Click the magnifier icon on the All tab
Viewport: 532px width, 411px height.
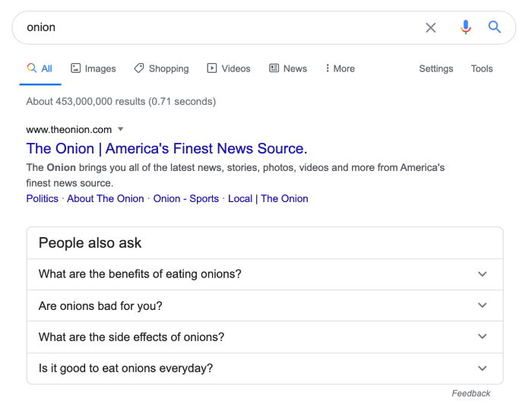[32, 68]
